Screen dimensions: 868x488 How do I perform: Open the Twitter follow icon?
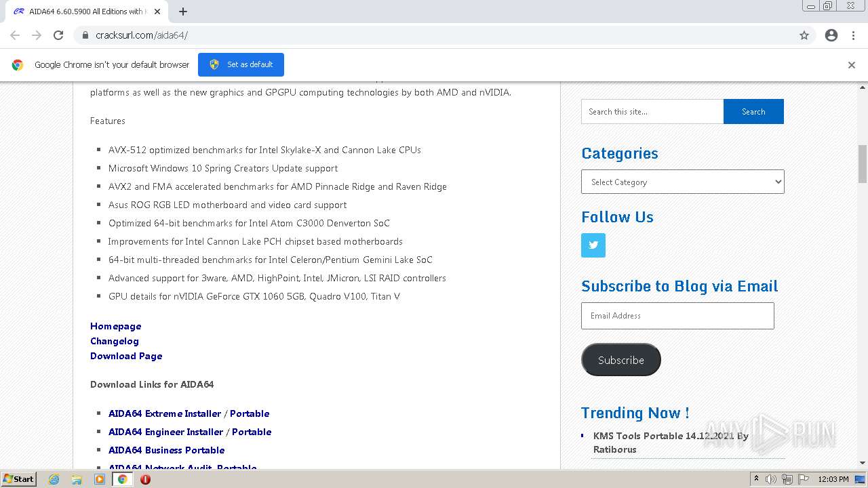pyautogui.click(x=593, y=245)
